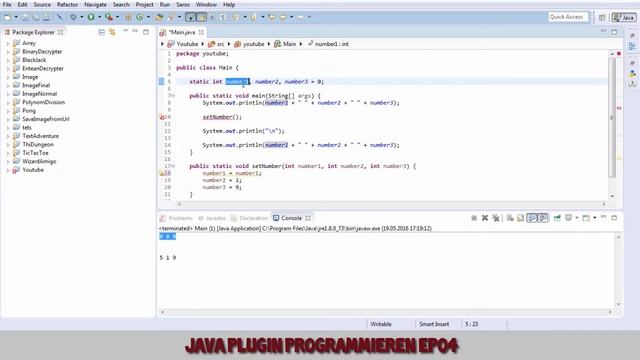Click the Debug bug icon
Screen dimensions: 640x360
(x=73, y=17)
